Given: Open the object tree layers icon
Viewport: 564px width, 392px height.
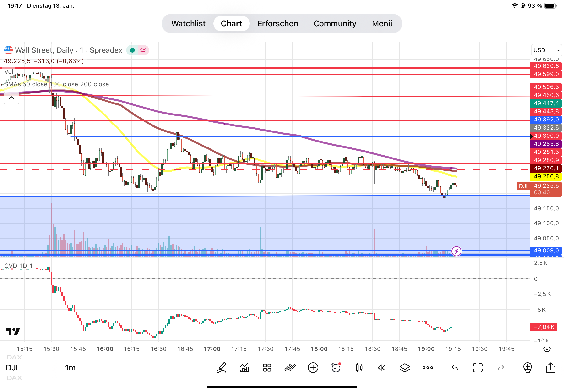Looking at the screenshot, I should coord(405,368).
